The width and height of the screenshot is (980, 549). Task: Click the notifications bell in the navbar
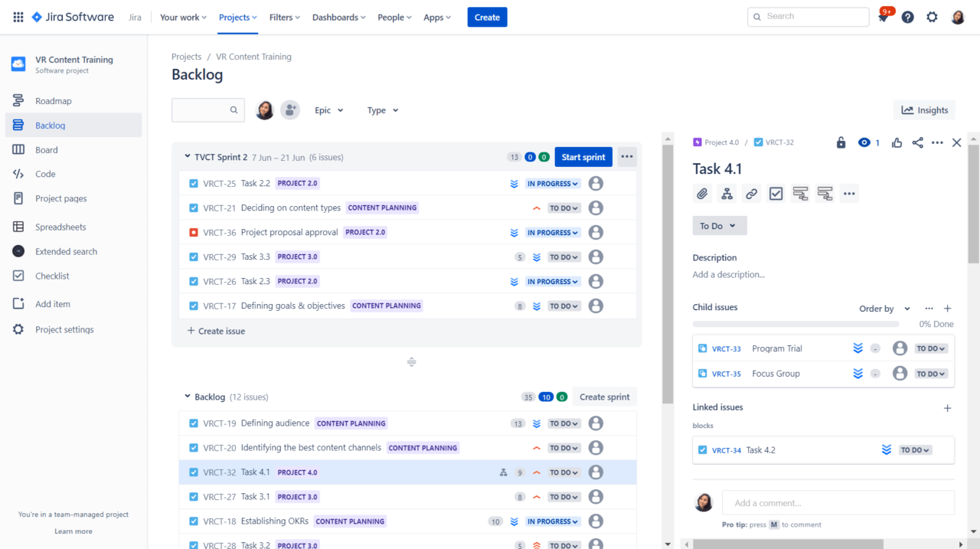pyautogui.click(x=883, y=16)
